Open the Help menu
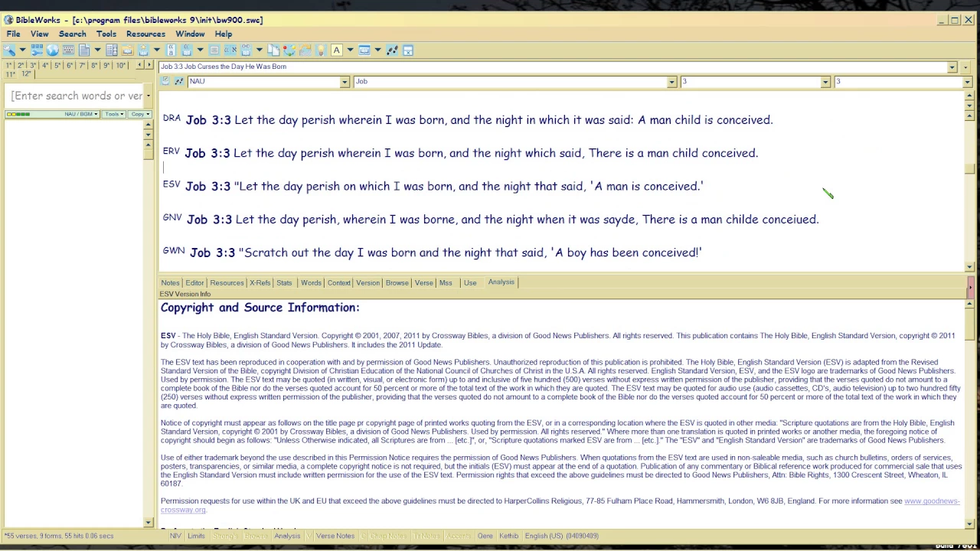This screenshot has width=980, height=551. click(x=224, y=34)
